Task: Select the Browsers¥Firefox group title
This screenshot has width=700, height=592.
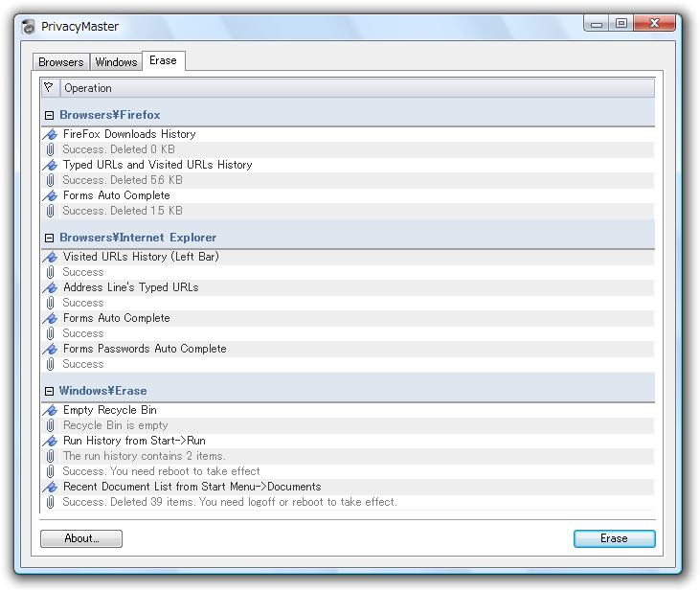Action: tap(110, 115)
